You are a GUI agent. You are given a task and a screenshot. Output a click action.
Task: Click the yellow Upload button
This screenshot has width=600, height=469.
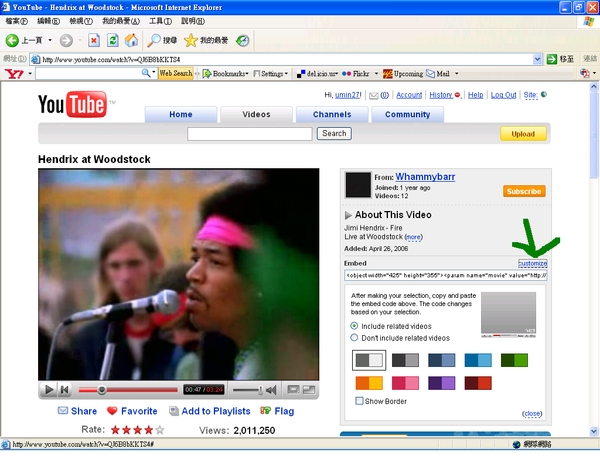pos(523,134)
